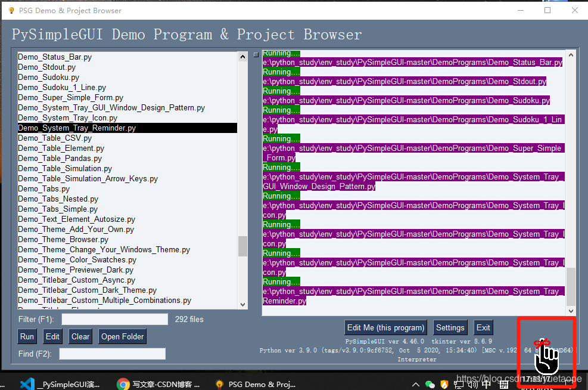Select Demo_Table_CSV.py in the list
The width and height of the screenshot is (588, 390).
click(127, 138)
